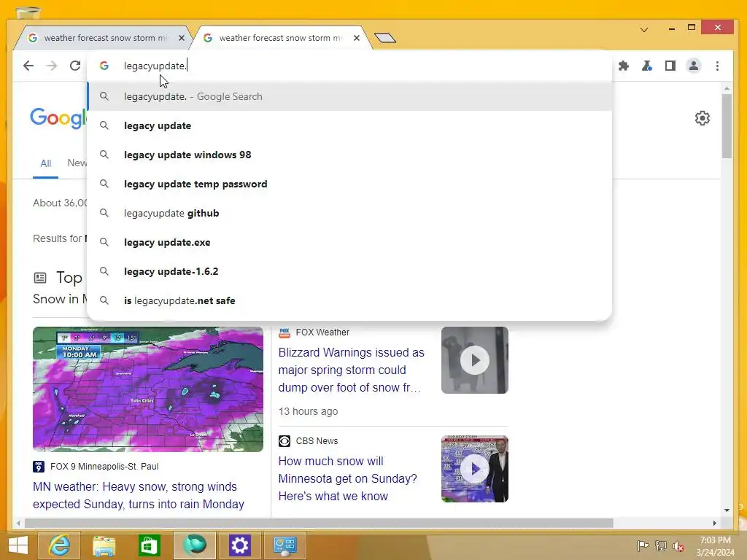Pick 'legacy update windows 98' suggestion
Image resolution: width=747 pixels, height=560 pixels.
(x=349, y=155)
